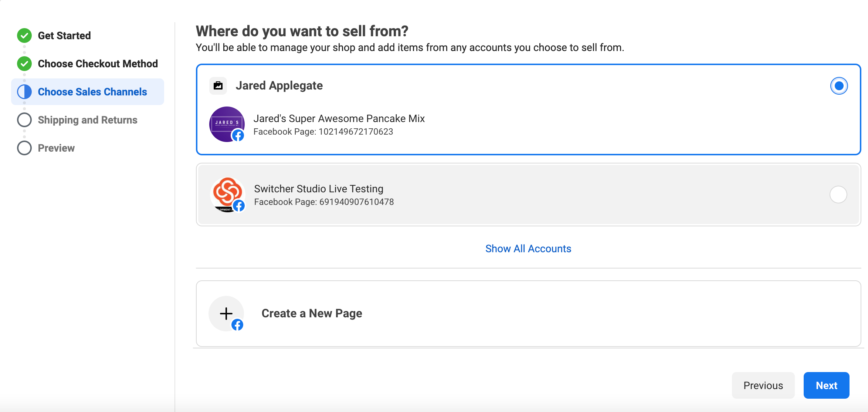Click the Create a New Page option
868x412 pixels.
(x=312, y=313)
